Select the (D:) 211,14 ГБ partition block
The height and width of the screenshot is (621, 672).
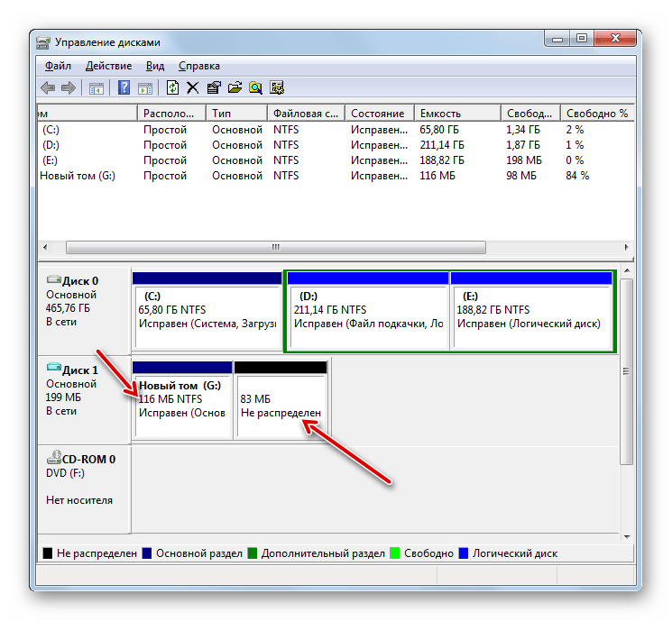[368, 312]
